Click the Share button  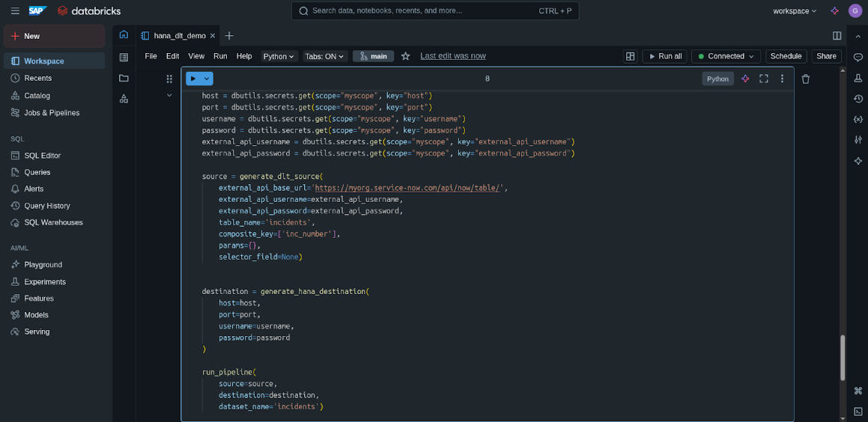click(x=827, y=56)
